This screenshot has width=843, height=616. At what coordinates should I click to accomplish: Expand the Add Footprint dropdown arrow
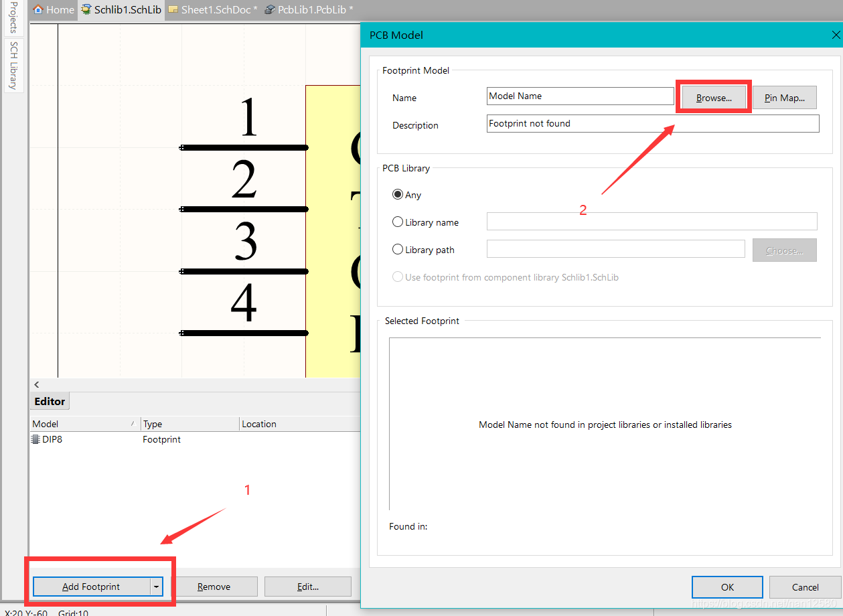point(156,587)
